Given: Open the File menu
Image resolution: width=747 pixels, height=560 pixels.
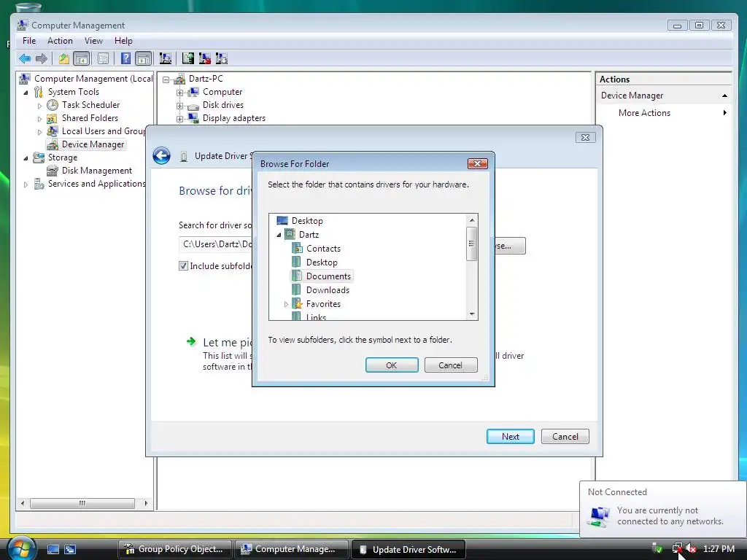Looking at the screenshot, I should tap(29, 41).
